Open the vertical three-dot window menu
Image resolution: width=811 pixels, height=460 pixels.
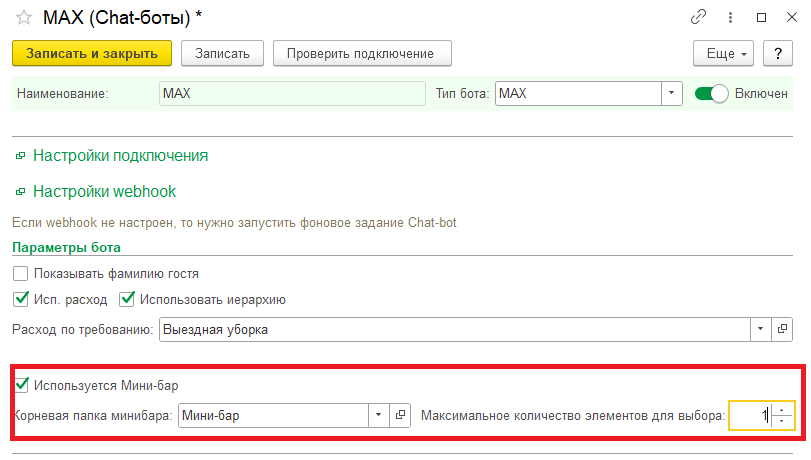[x=730, y=18]
